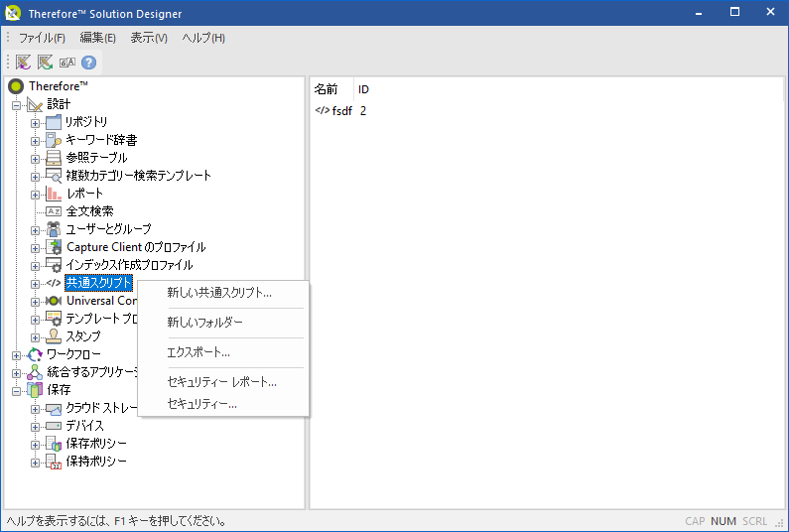The height and width of the screenshot is (532, 789).
Task: Select the インデックス作成プロファイル tree item
Action: point(129,265)
